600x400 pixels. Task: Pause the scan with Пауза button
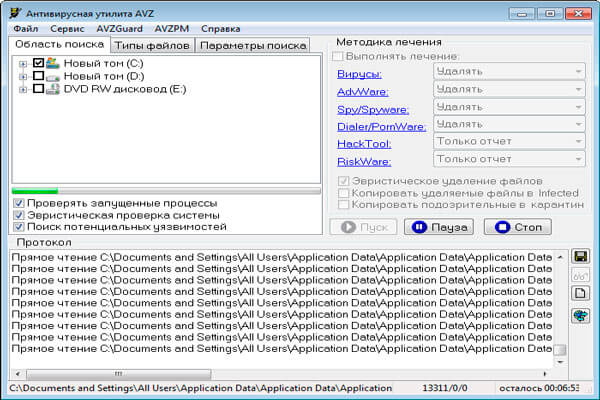tap(439, 227)
